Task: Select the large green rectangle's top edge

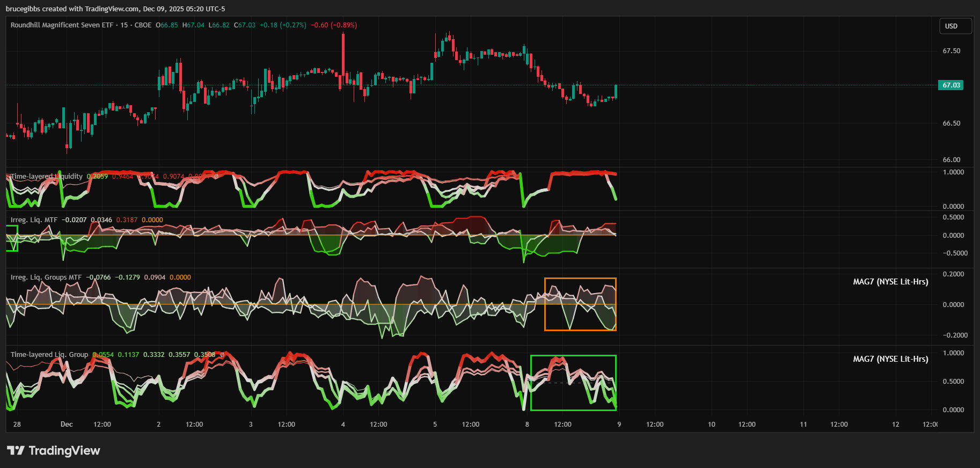Action: pyautogui.click(x=573, y=356)
